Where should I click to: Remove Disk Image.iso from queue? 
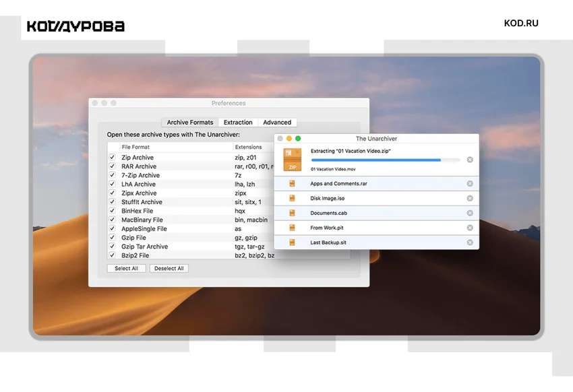(470, 198)
